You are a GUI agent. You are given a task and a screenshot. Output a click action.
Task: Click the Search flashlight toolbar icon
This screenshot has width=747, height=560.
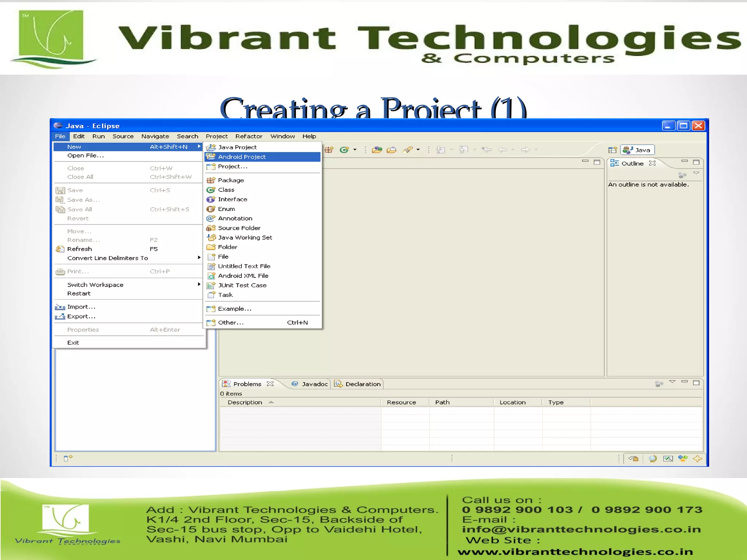click(408, 150)
